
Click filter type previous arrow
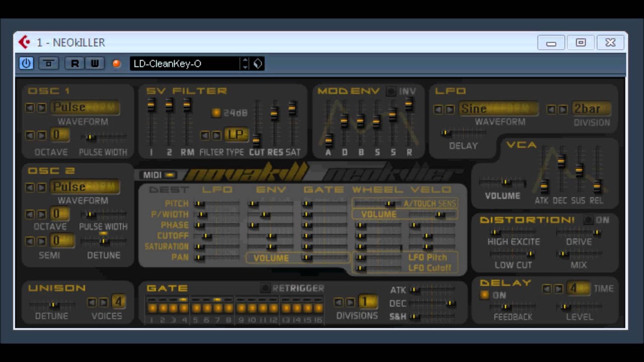tap(205, 136)
